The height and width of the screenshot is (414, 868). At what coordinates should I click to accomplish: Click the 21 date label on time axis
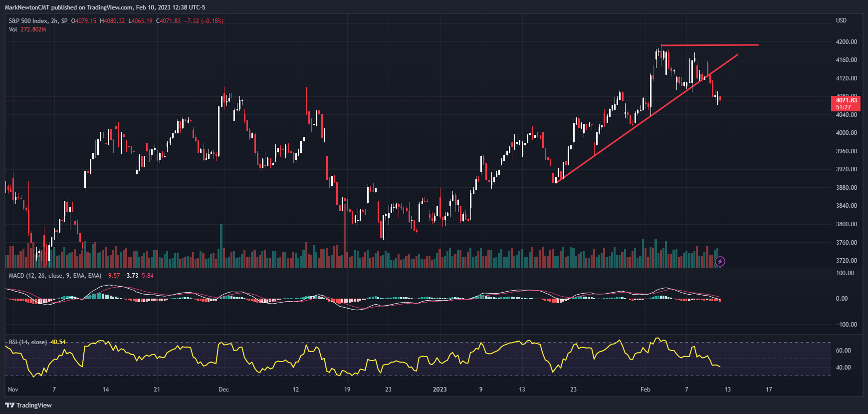pyautogui.click(x=157, y=390)
